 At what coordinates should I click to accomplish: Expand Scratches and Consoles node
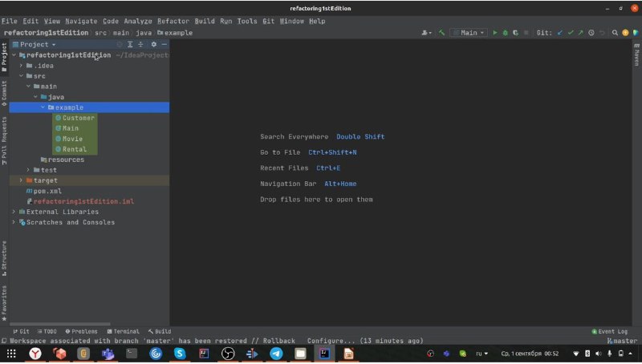14,222
